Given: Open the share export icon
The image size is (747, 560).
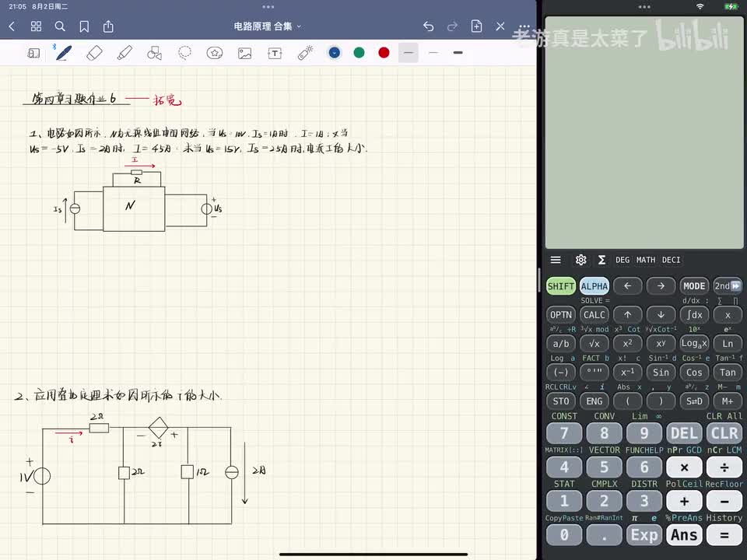Looking at the screenshot, I should click(109, 26).
